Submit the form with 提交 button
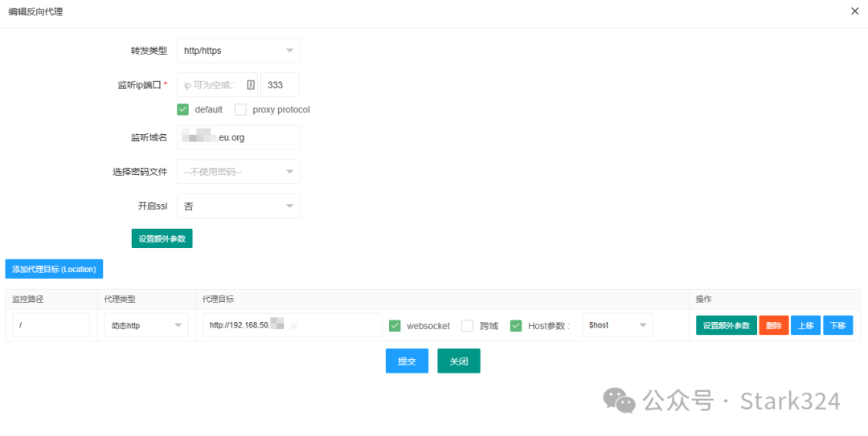Screen dimensions: 868x436 pos(407,361)
